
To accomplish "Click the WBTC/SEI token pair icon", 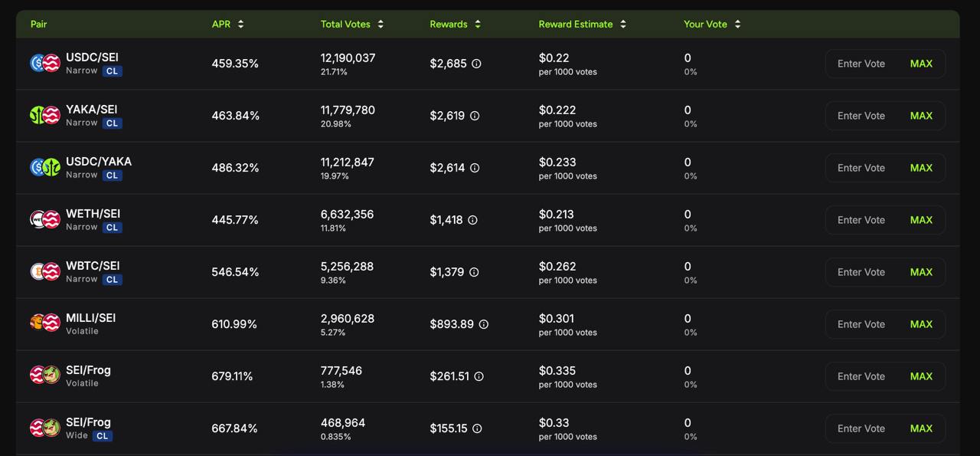I will (x=45, y=271).
